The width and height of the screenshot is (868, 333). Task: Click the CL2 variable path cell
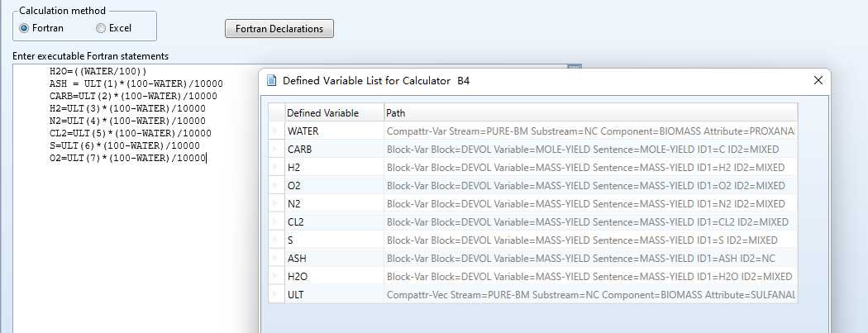click(x=590, y=221)
